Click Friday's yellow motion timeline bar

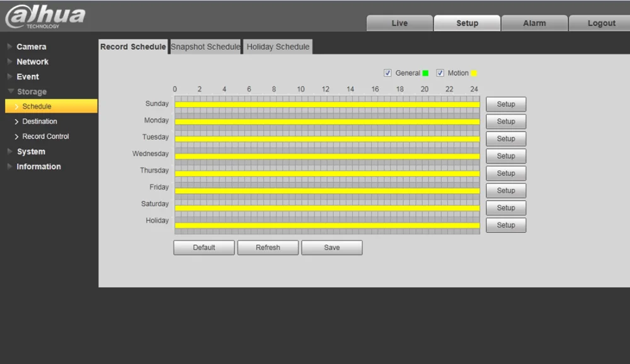pyautogui.click(x=327, y=191)
